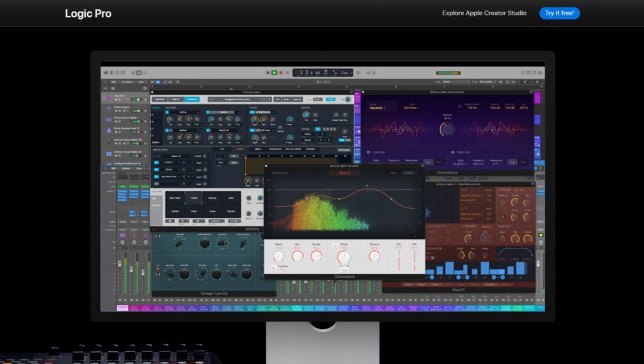
Task: Switch to the Advanced tab in Alchemy
Action: coord(192,99)
